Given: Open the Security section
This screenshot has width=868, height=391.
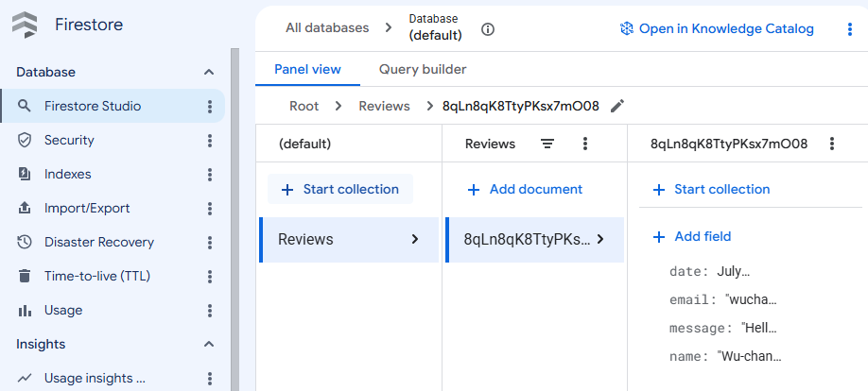Looking at the screenshot, I should pos(69,141).
